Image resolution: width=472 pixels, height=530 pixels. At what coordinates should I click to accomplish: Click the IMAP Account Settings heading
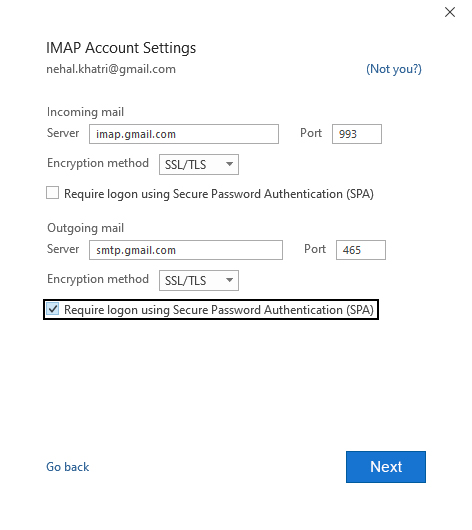121,48
